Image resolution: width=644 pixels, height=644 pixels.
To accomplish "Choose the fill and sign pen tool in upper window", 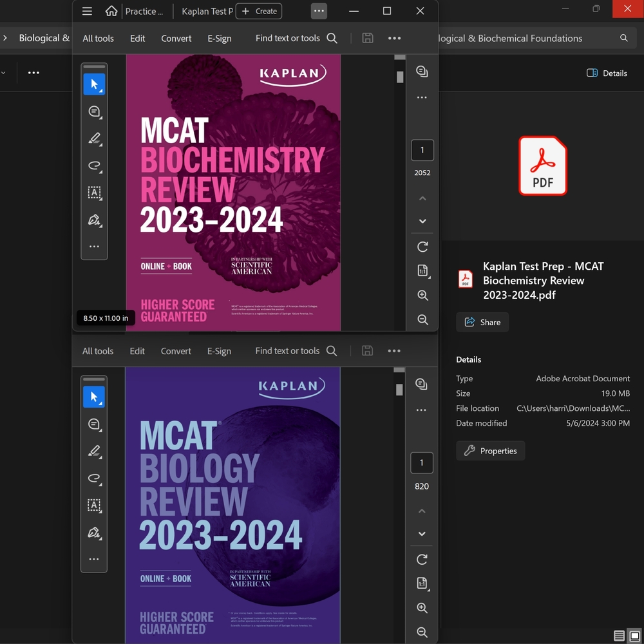I will click(x=94, y=220).
